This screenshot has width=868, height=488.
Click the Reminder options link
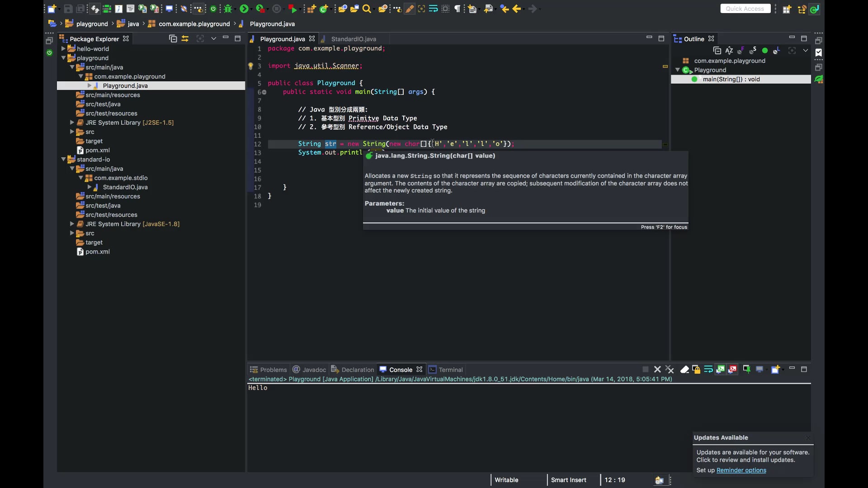(x=741, y=470)
